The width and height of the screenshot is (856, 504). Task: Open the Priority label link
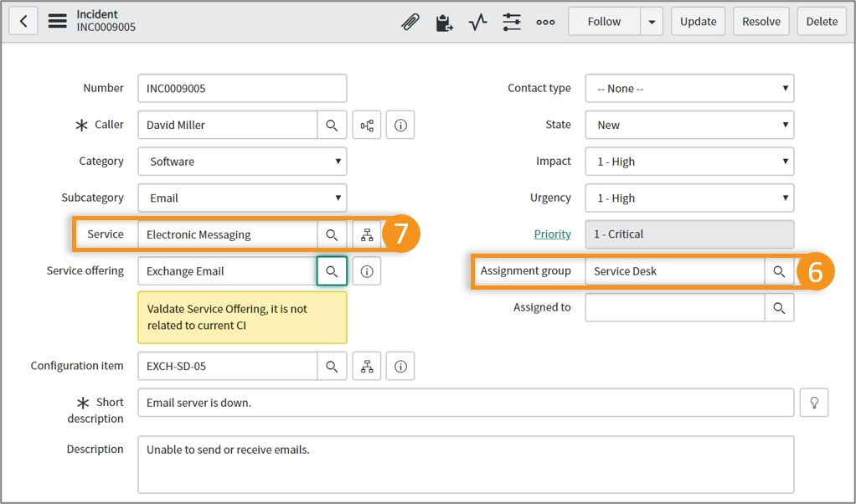pos(552,234)
